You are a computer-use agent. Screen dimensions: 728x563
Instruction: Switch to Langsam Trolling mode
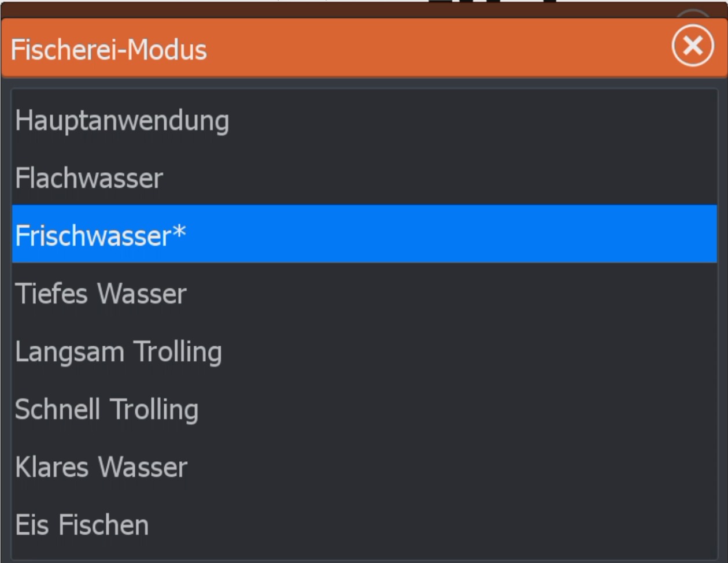coord(119,351)
